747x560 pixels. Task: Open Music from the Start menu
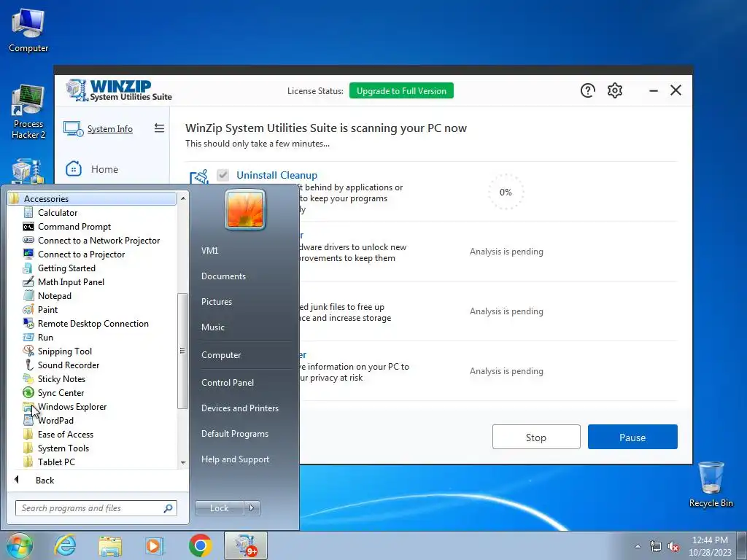point(212,327)
